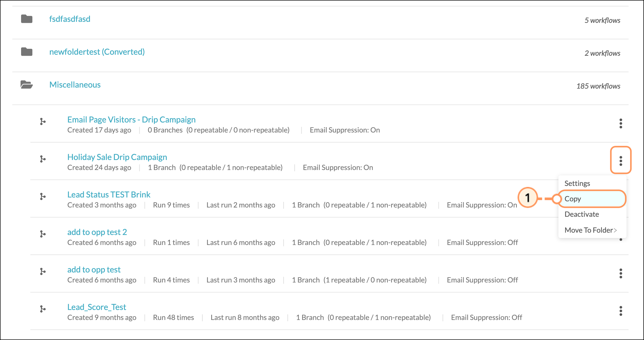Click 'Last run 2 months ago' text

pos(241,205)
